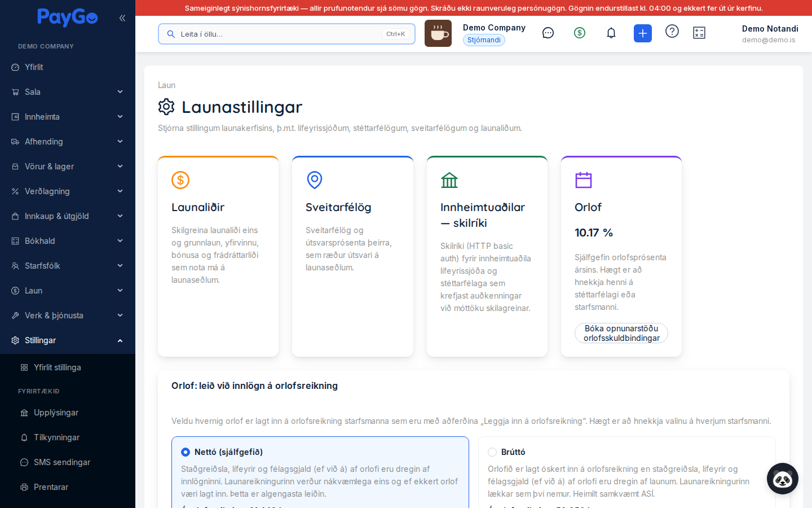Click the Sveitarfélög map pin icon
The width and height of the screenshot is (812, 508).
pos(315,180)
